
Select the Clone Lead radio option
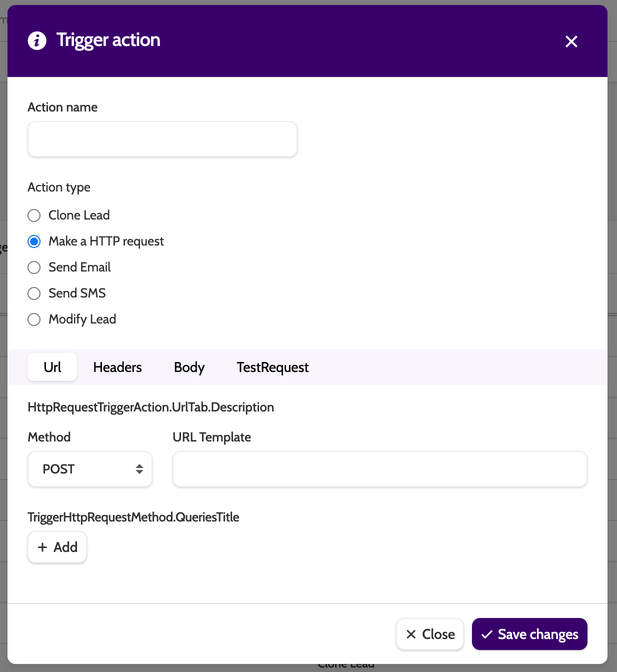coord(34,215)
